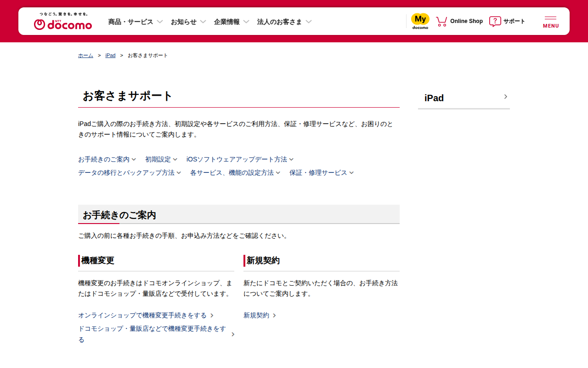588x368 pixels.
Task: Click the iPad breadcrumb link
Action: 110,56
